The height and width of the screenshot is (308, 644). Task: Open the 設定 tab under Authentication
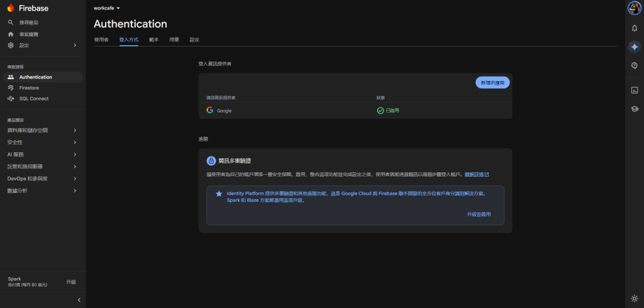tap(195, 40)
